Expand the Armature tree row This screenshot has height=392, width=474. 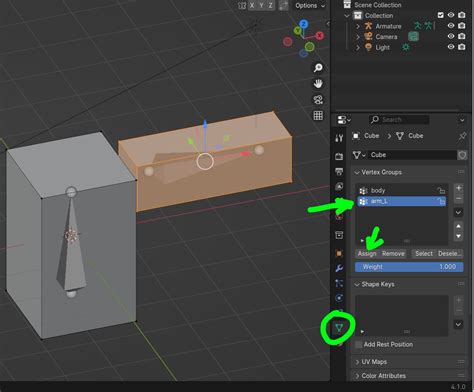coord(358,26)
